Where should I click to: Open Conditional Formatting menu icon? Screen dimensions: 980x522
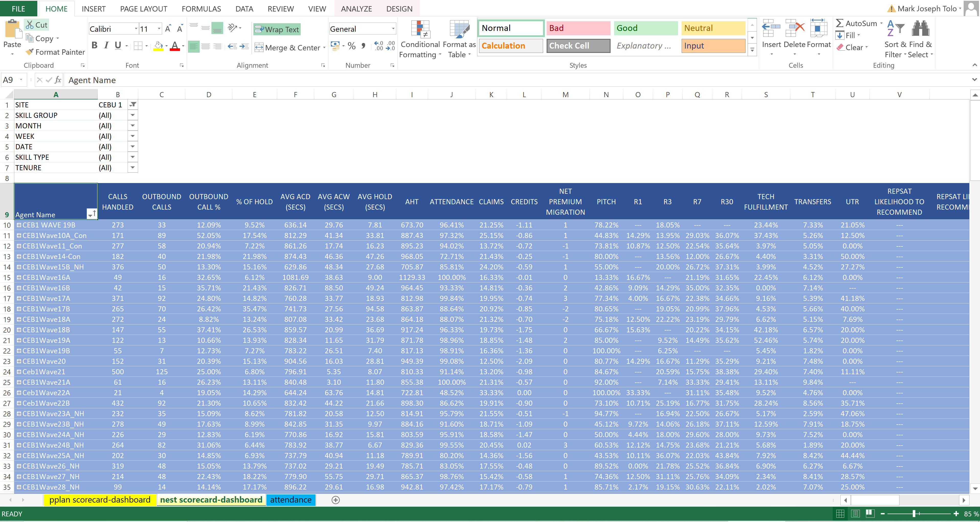420,30
